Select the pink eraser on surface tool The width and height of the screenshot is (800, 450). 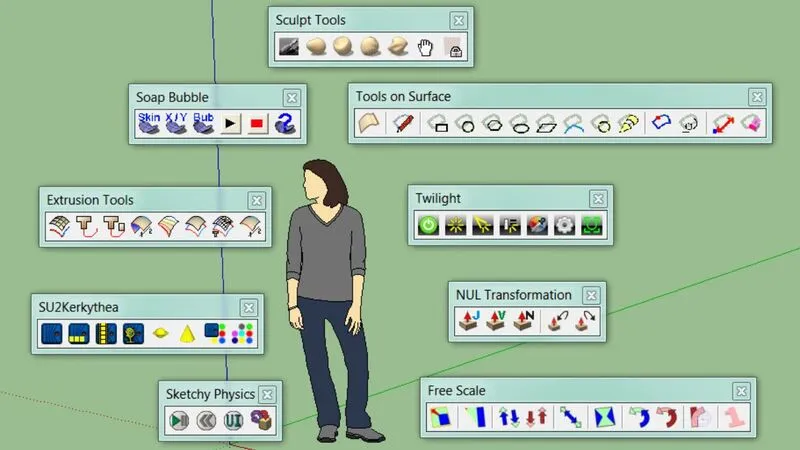coord(751,123)
